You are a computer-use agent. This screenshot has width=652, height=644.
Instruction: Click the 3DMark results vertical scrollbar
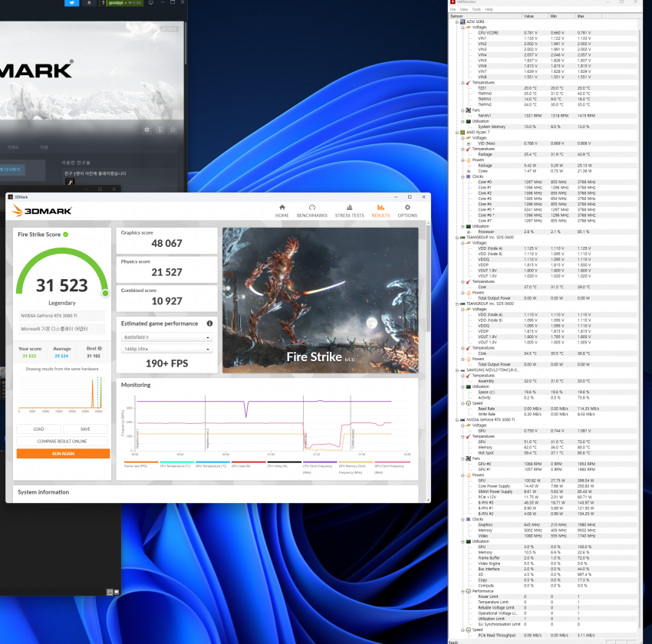point(428,278)
